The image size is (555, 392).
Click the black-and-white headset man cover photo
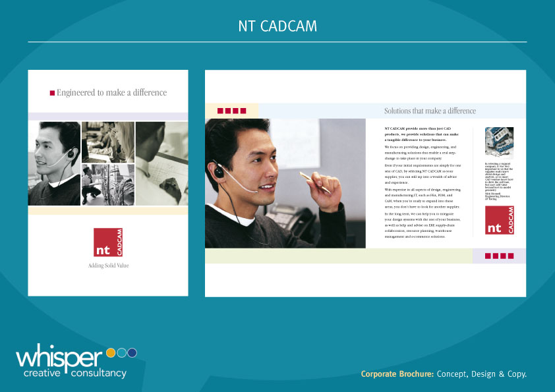(54, 163)
